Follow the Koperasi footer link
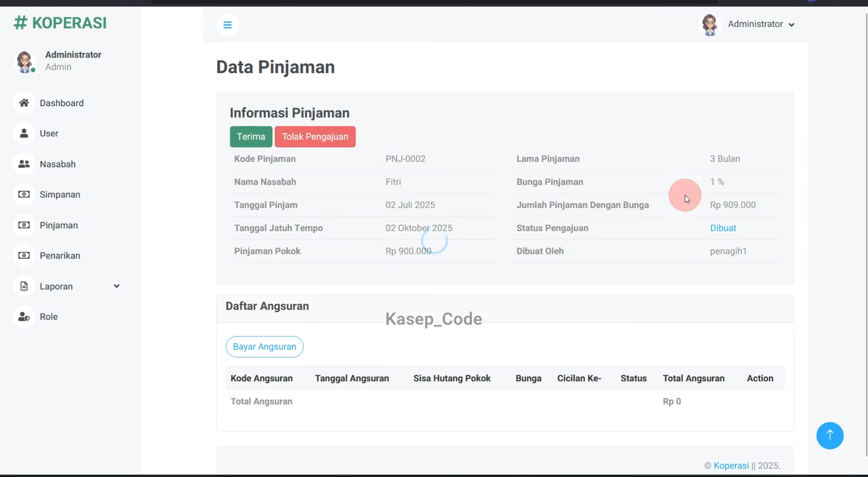This screenshot has width=868, height=477. click(731, 465)
